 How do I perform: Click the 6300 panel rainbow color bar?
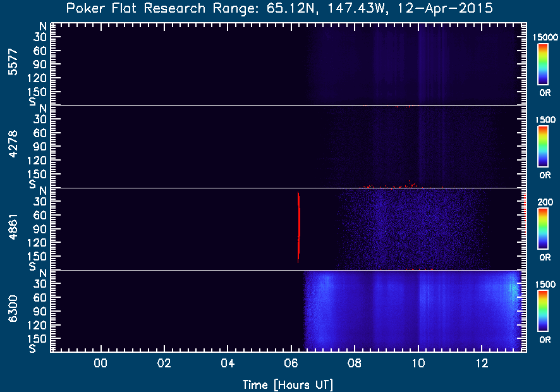543,311
